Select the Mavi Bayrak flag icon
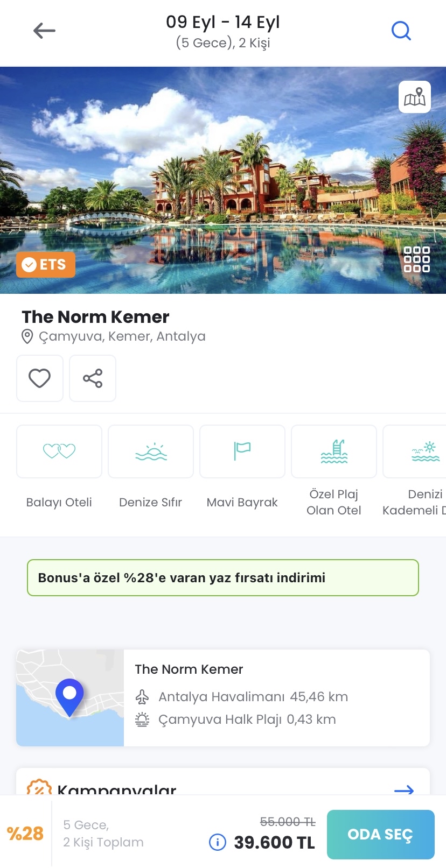The height and width of the screenshot is (868, 446). [242, 451]
